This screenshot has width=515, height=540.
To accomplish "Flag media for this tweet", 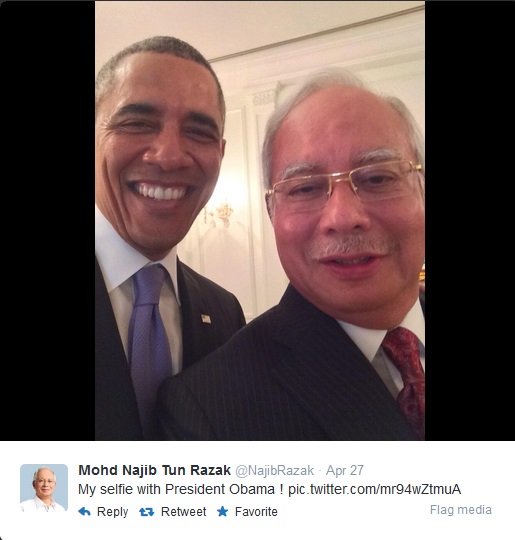I will tap(461, 510).
